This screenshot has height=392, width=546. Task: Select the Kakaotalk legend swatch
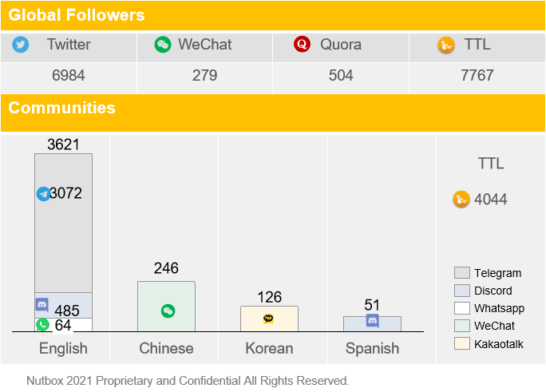462,343
